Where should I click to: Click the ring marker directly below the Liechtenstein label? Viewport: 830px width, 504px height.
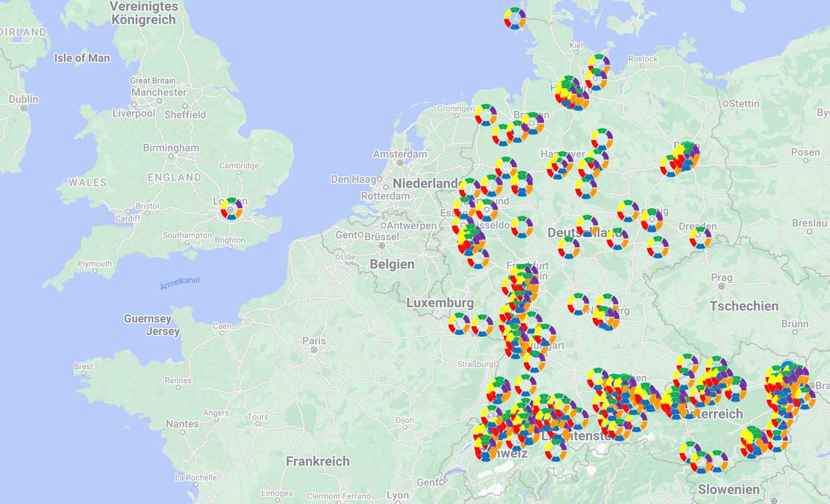pos(556,450)
